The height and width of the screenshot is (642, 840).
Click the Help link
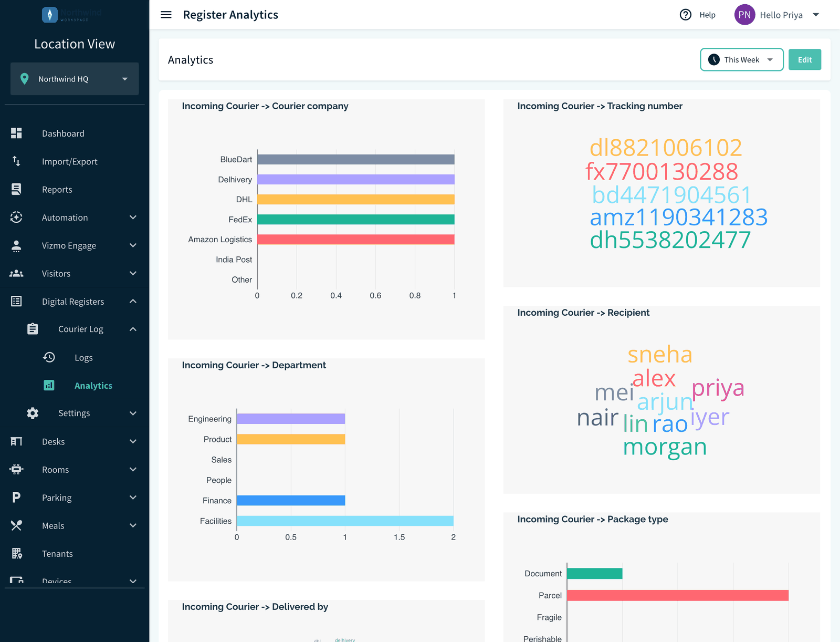coord(707,15)
